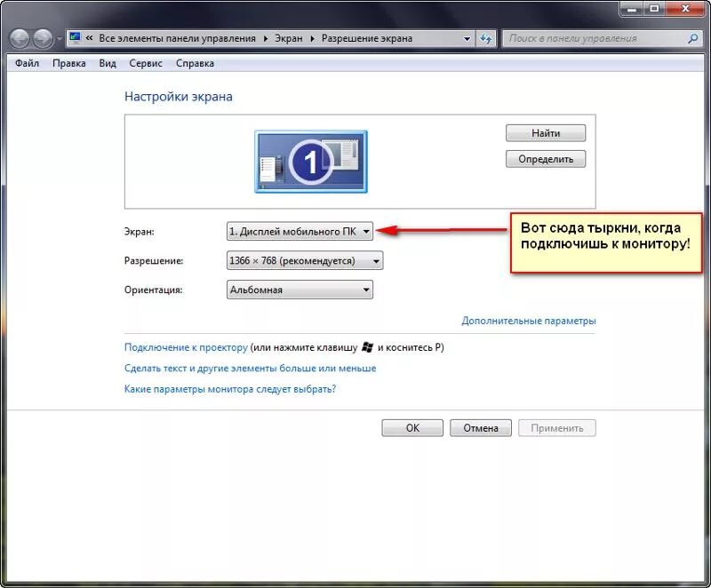The height and width of the screenshot is (588, 711).
Task: Open 'Все элементы панели управления' breadcrumb
Action: [177, 38]
